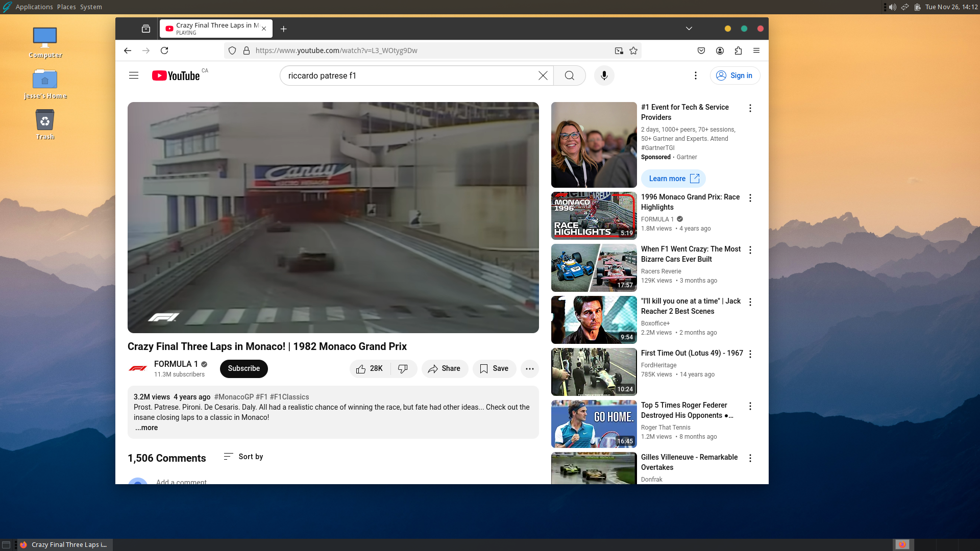Save video to playlist

494,368
